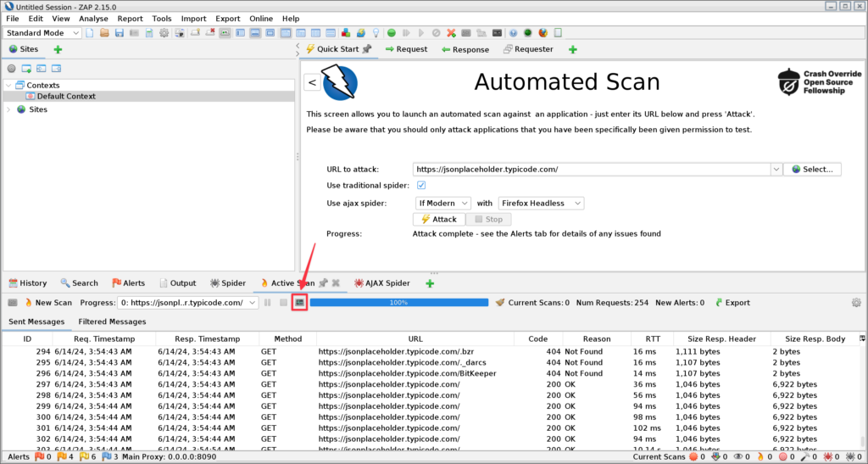Switch to the AJAX Spider tab
The width and height of the screenshot is (868, 464).
point(382,283)
